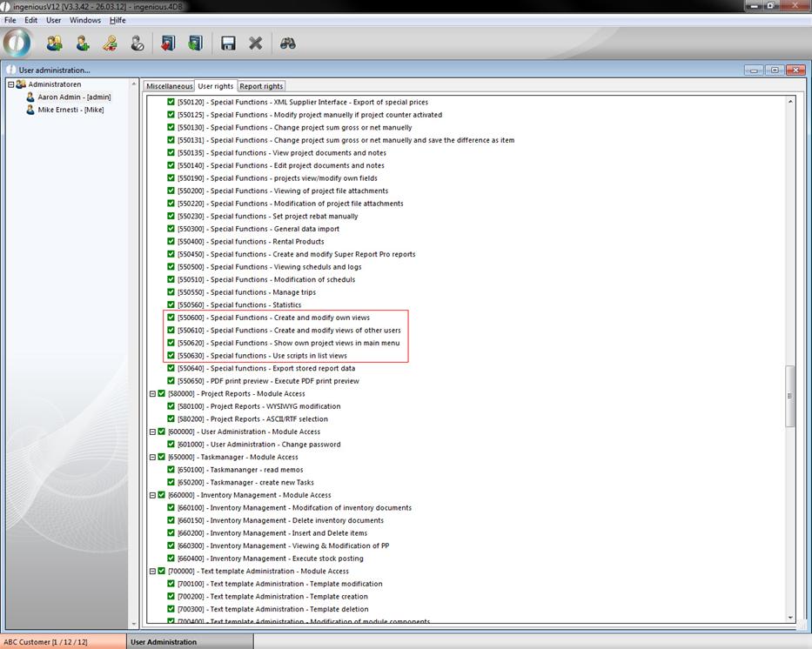Open the Report rights tab

pos(261,86)
